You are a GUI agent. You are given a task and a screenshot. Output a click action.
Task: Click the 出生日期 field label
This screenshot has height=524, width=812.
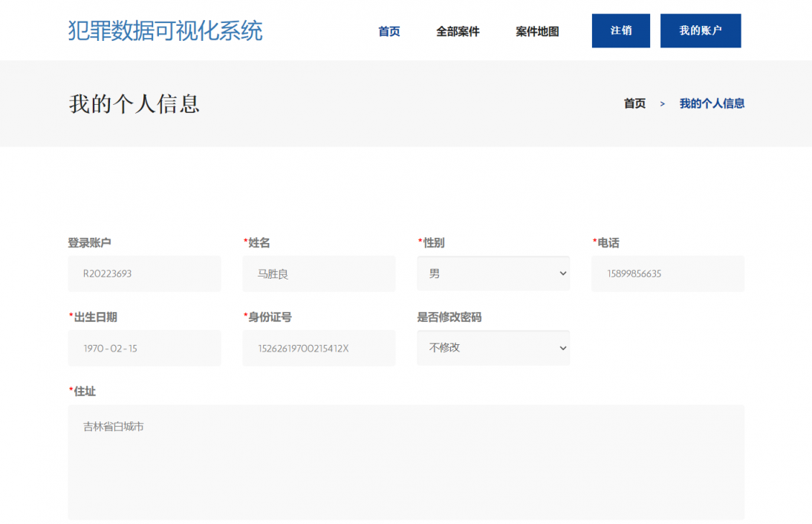tap(93, 317)
